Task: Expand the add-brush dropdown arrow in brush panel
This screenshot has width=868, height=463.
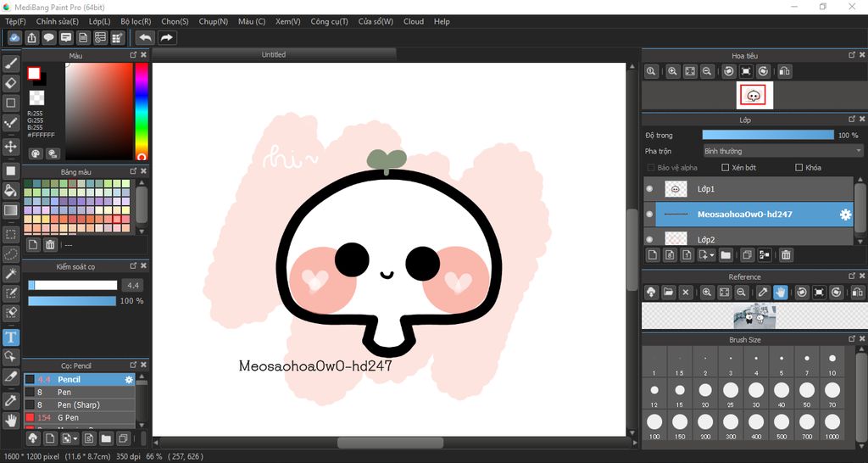Action: click(75, 438)
